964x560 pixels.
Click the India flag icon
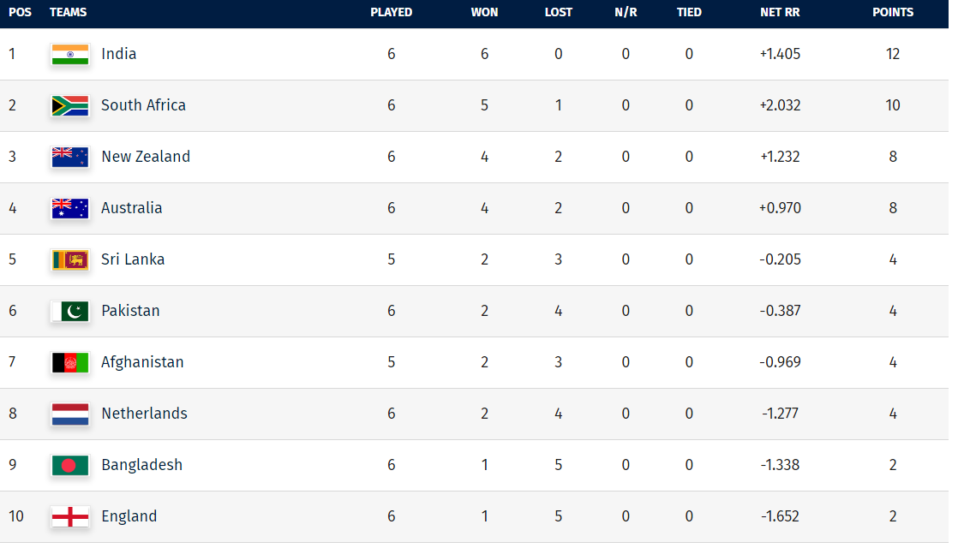[69, 54]
